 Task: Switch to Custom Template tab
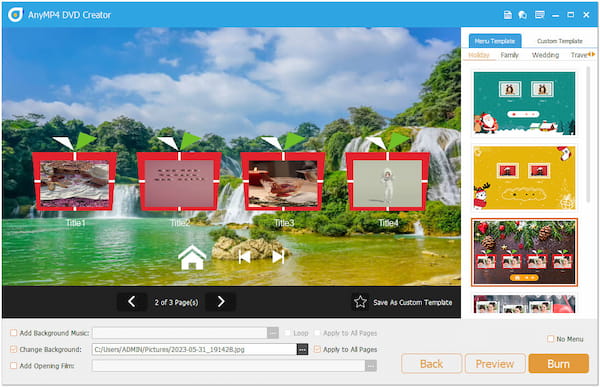[x=559, y=41]
